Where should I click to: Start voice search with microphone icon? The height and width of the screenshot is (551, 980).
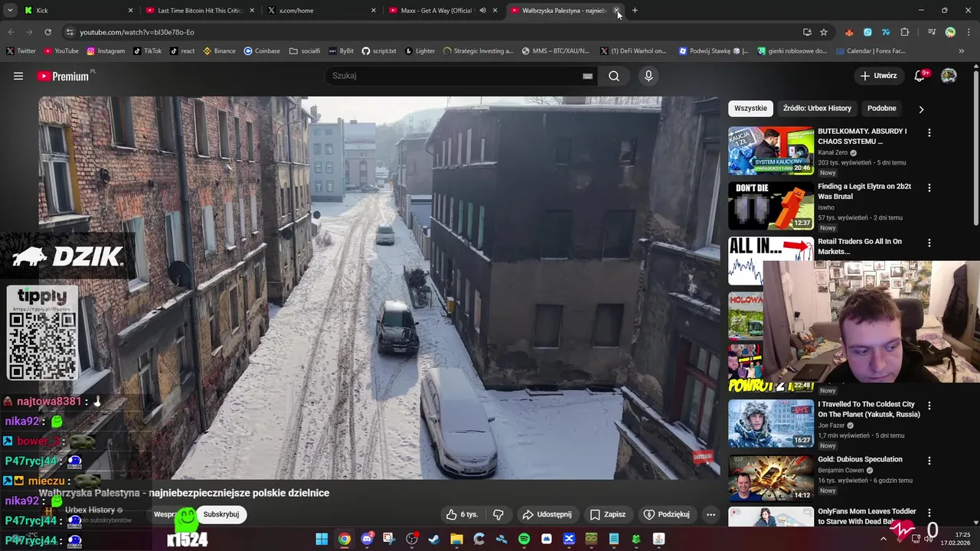(x=648, y=76)
